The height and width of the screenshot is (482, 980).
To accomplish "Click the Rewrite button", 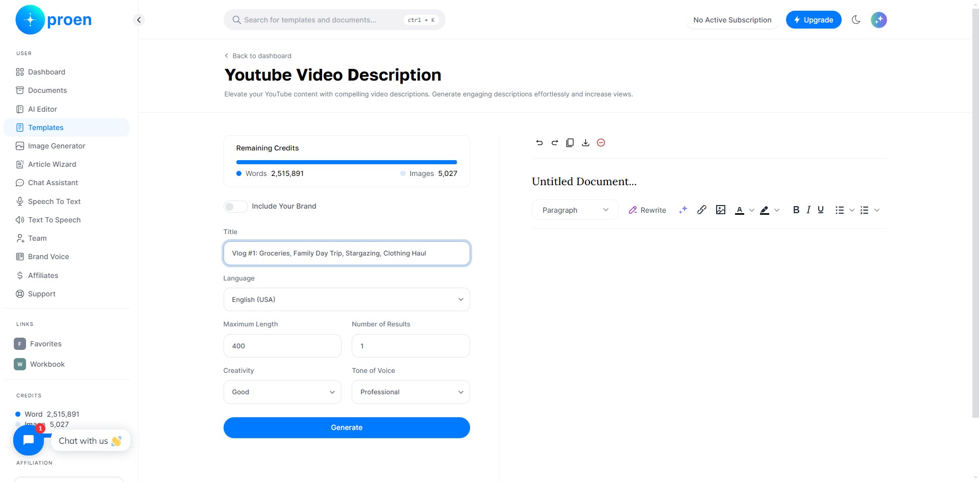I will coord(647,210).
